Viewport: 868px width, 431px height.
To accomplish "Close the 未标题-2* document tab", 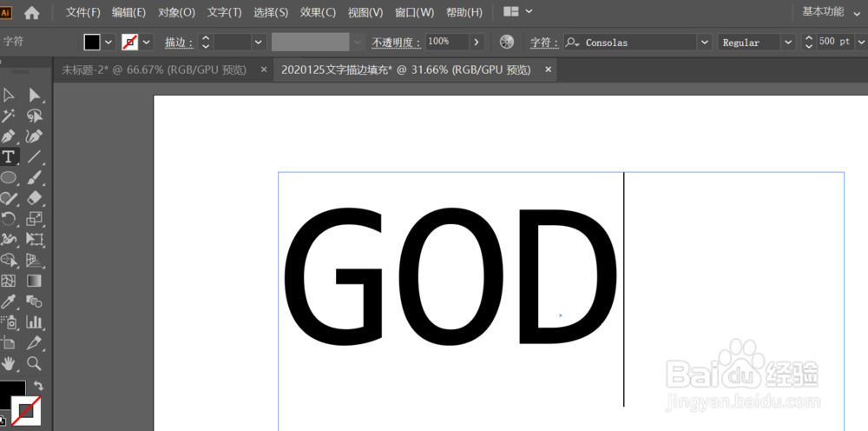I will pyautogui.click(x=264, y=70).
